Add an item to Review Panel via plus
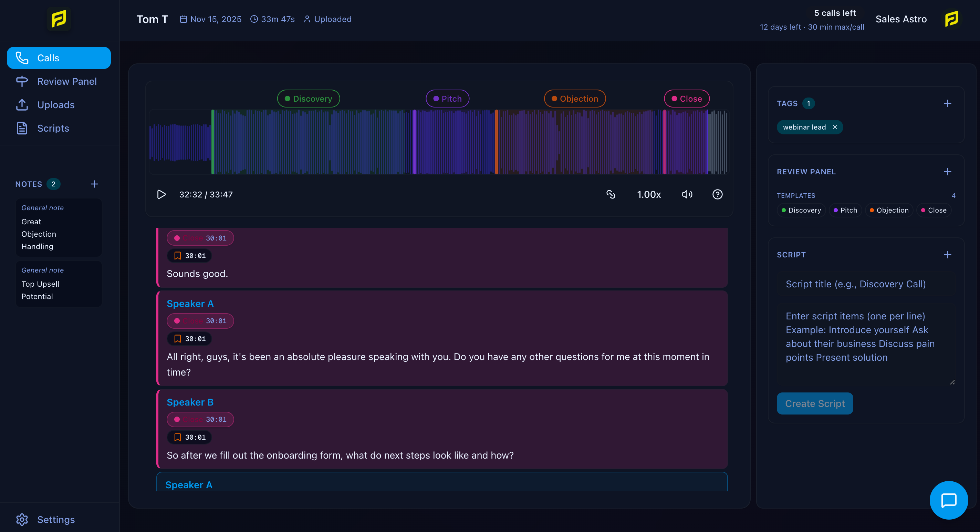 click(948, 172)
